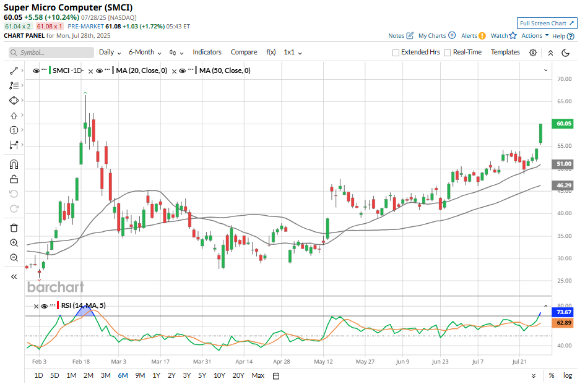This screenshot has width=585, height=392.
Task: Select the Max range tab
Action: coord(258,375)
